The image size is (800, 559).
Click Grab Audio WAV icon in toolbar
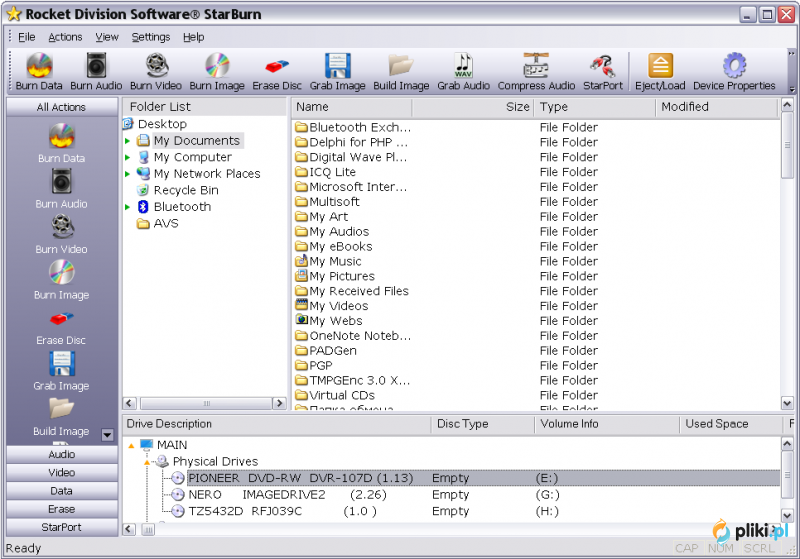(463, 65)
